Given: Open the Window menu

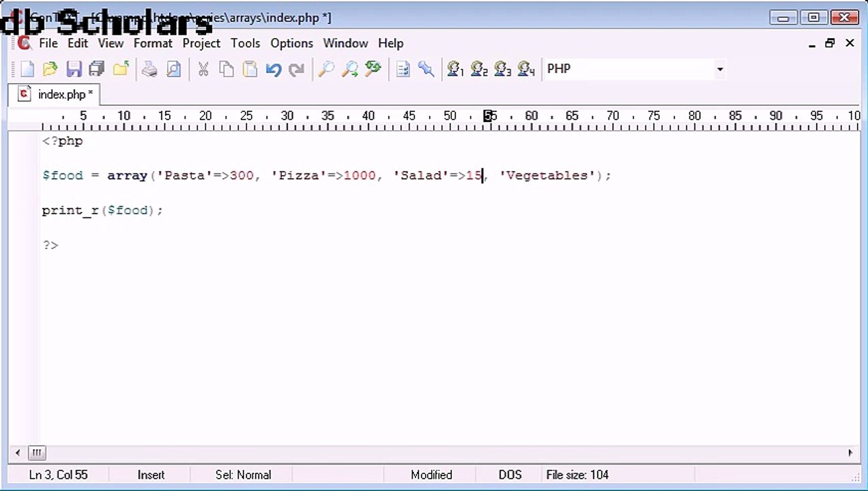Looking at the screenshot, I should pyautogui.click(x=345, y=43).
